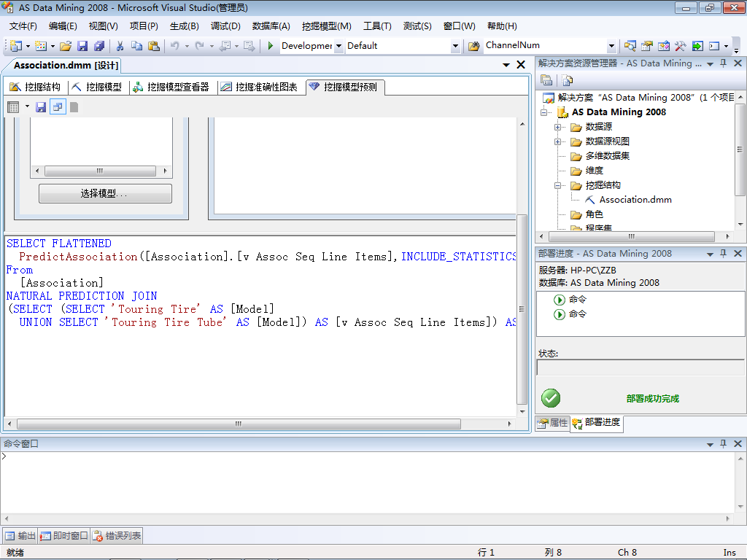The width and height of the screenshot is (747, 560).
Task: Open the document list dropdown arrow for Association.dmm
Action: 506,65
